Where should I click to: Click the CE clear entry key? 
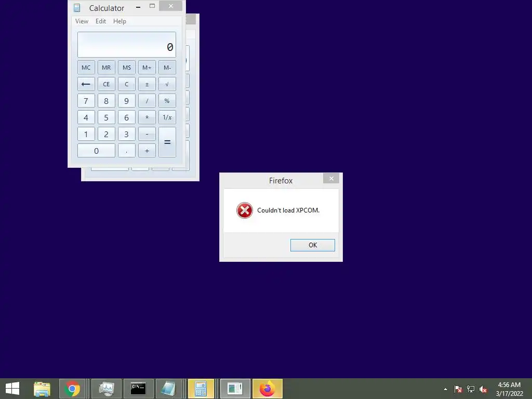106,84
